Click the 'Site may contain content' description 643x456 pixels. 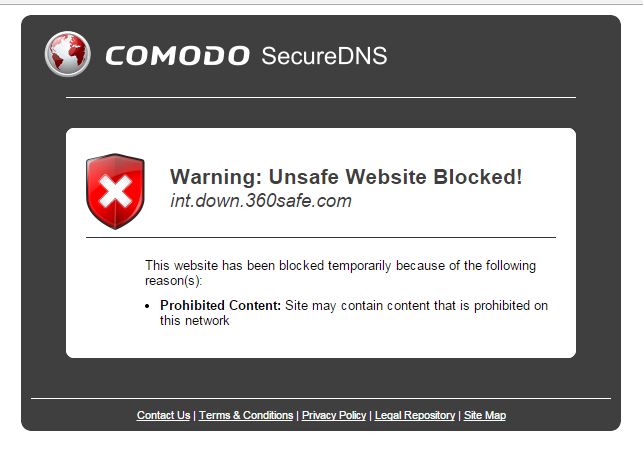pos(416,306)
